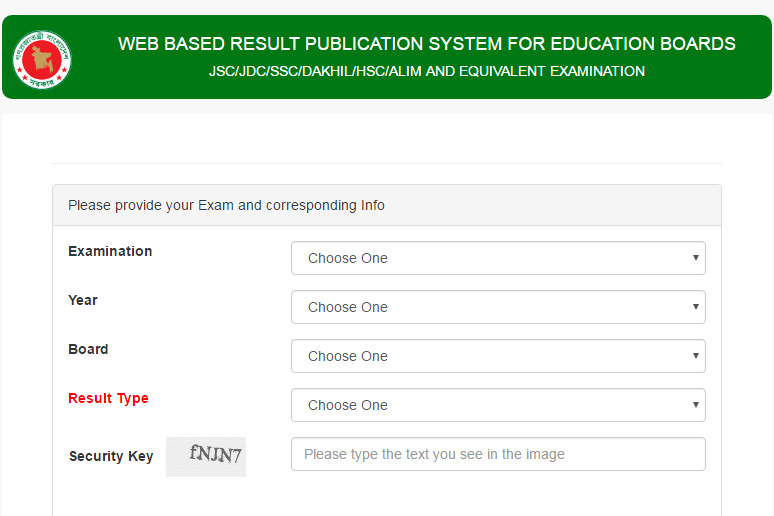The image size is (774, 516).
Task: Click the red Result Type label
Action: click(x=108, y=398)
